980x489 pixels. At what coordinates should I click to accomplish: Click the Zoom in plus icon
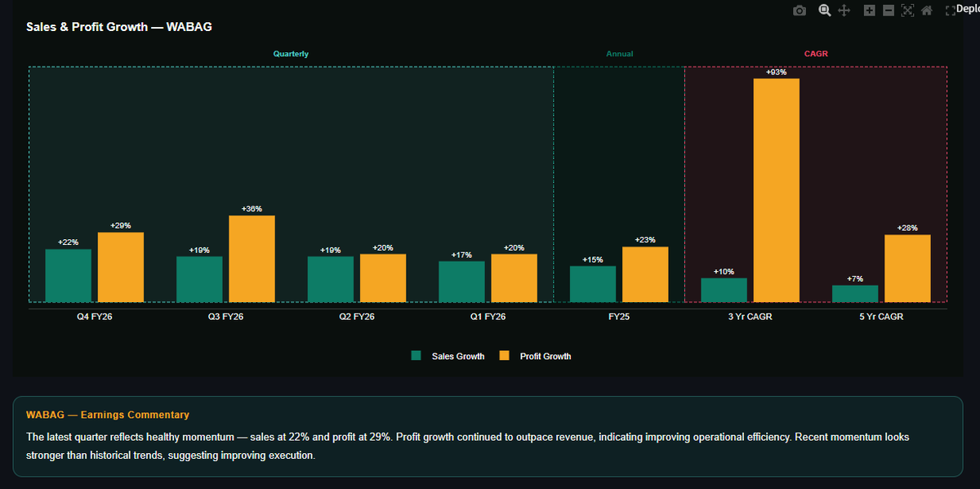[869, 11]
